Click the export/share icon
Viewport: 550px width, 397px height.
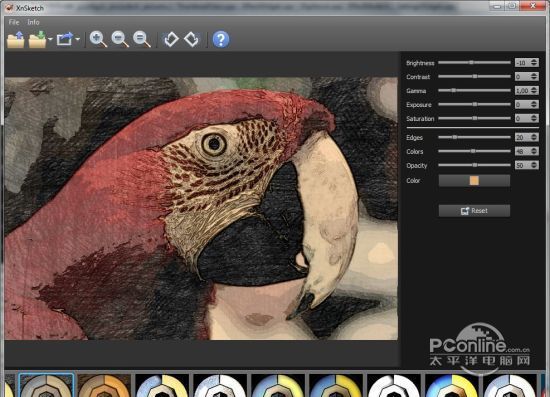tap(65, 39)
